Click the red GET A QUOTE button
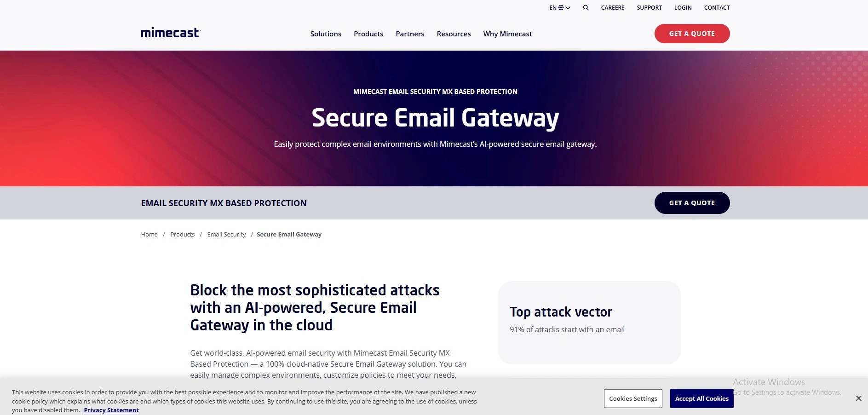Viewport: 868px width, 415px height. click(692, 34)
